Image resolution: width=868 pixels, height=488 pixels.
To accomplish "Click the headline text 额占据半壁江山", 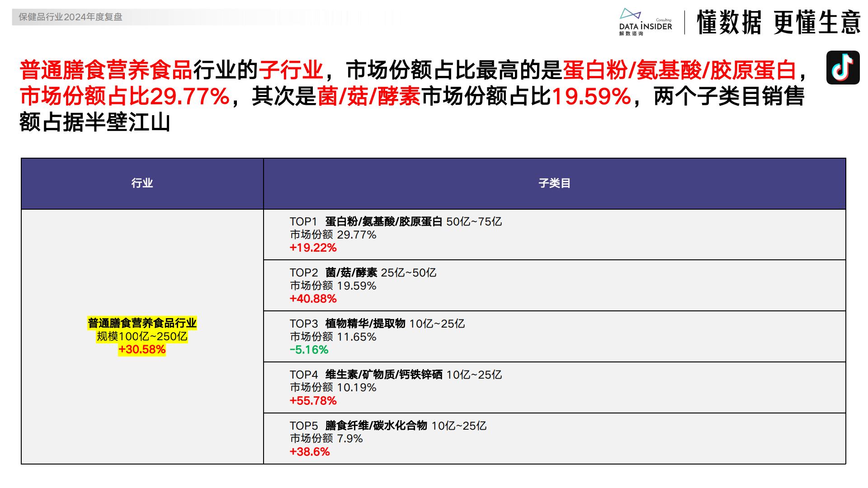I will point(95,122).
